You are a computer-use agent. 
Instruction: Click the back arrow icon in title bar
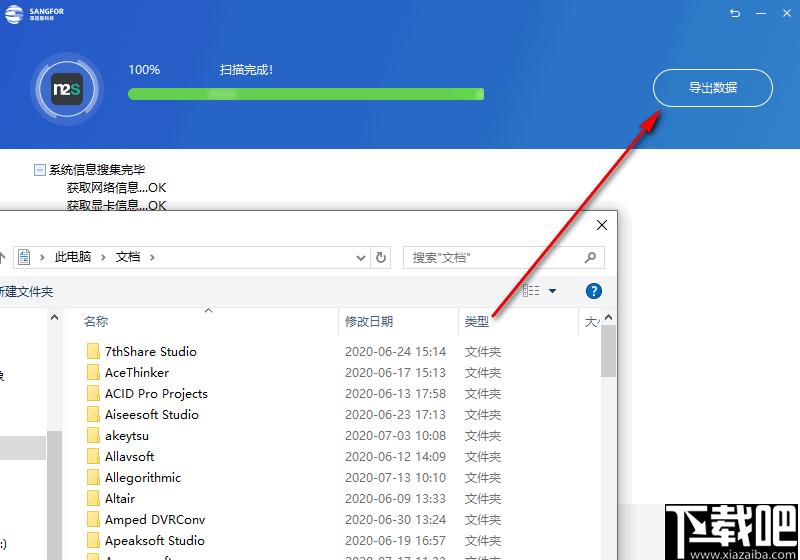[x=735, y=13]
